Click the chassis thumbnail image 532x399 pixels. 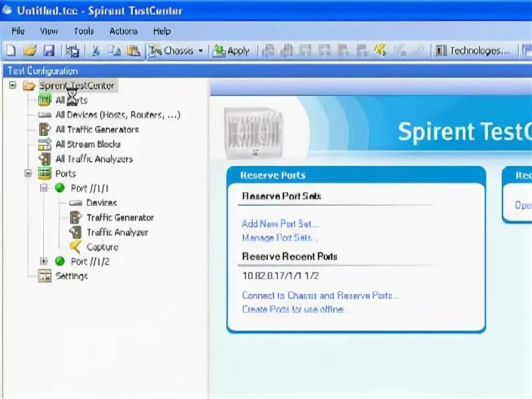(253, 134)
